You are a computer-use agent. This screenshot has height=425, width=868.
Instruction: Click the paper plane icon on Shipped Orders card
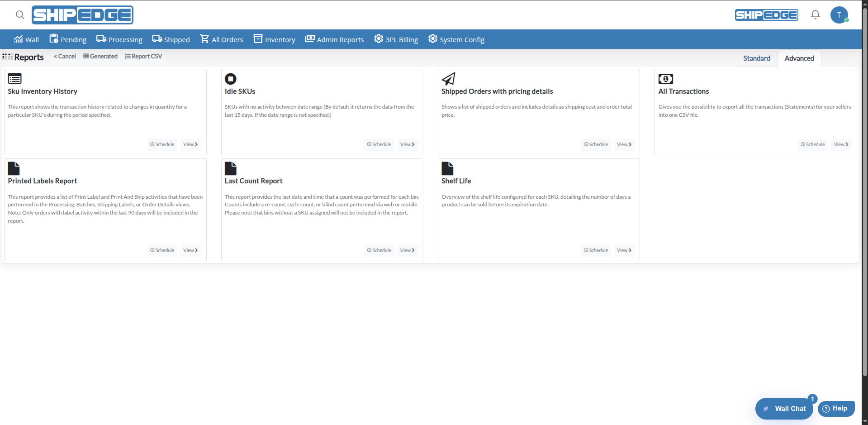tap(448, 78)
